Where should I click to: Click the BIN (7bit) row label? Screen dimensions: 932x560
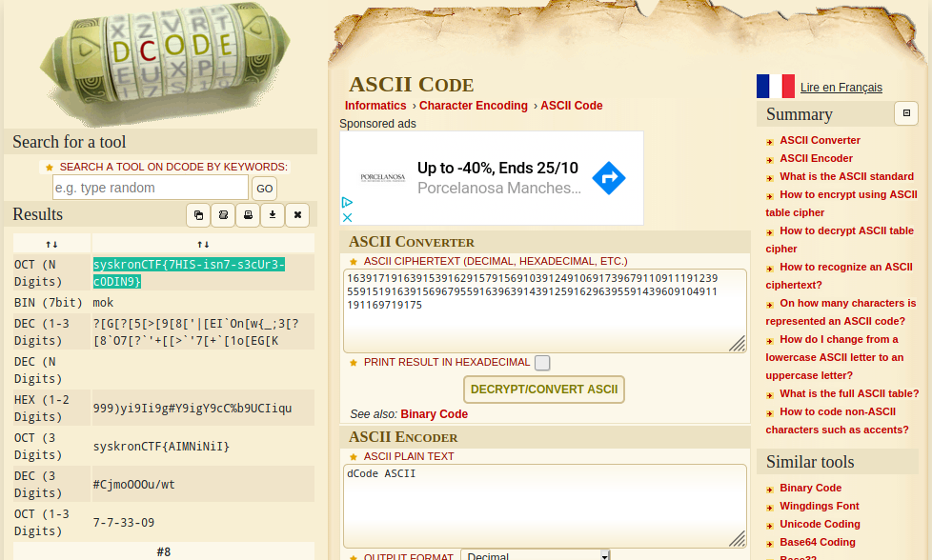click(49, 303)
